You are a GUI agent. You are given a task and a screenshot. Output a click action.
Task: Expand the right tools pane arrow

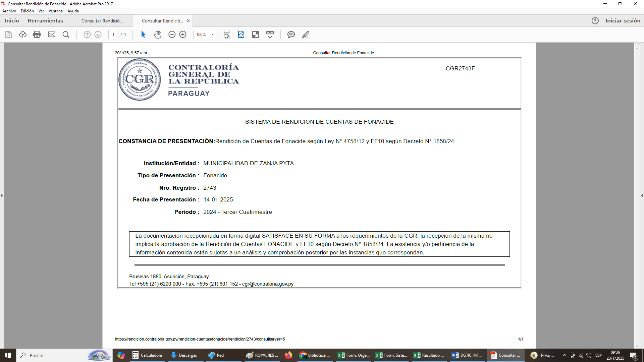click(642, 195)
